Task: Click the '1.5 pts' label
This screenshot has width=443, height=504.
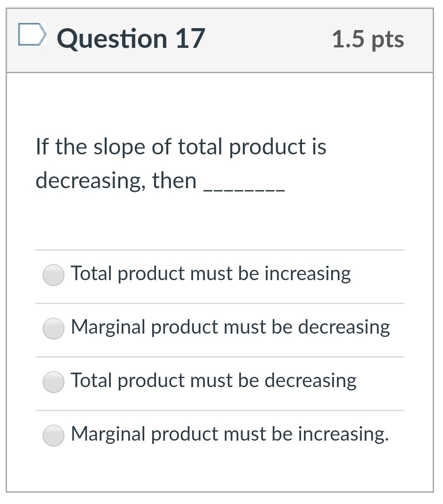Action: point(368,40)
